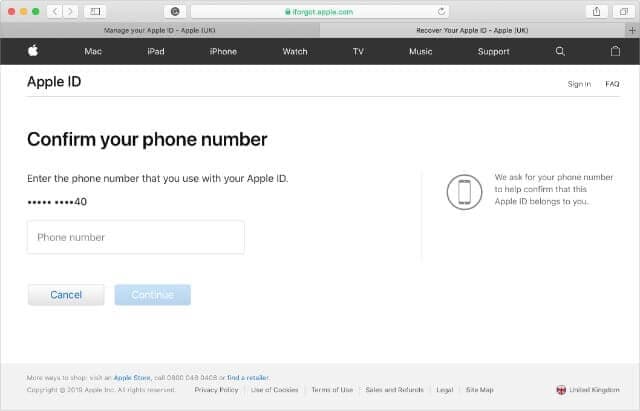Reload the page with refresh icon

click(441, 11)
